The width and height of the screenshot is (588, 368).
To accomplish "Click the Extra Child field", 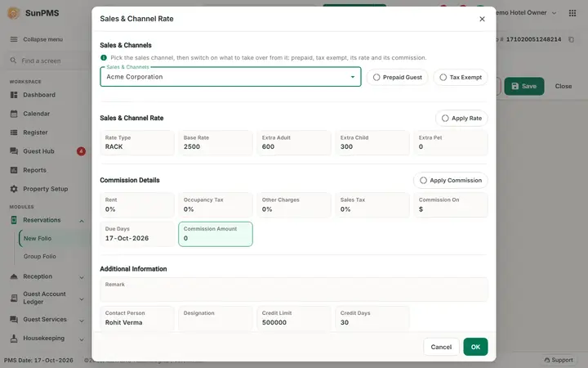I will [x=372, y=142].
